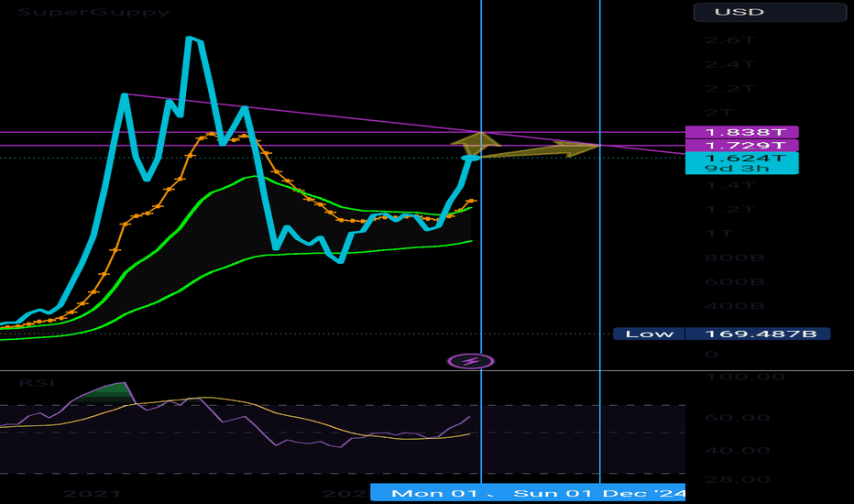854x504 pixels.
Task: Click the 2.2T price axis value
Action: 729,89
